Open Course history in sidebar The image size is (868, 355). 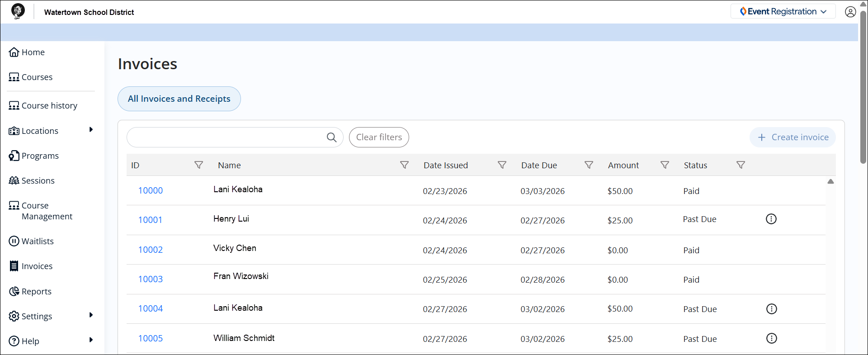[x=43, y=106]
